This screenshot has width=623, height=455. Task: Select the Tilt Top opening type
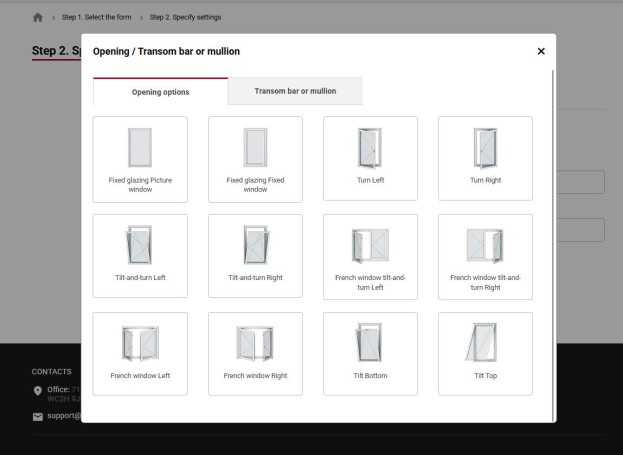pos(485,353)
